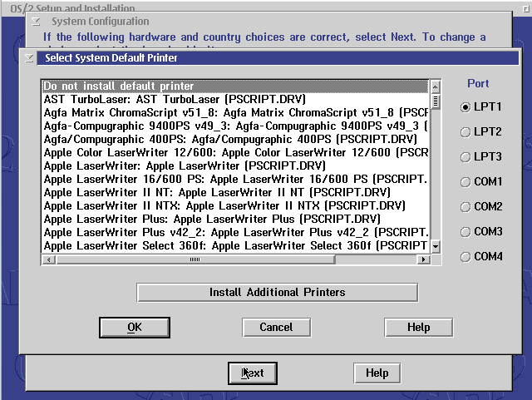Image resolution: width=532 pixels, height=400 pixels.
Task: Select AST TurboLaser printer entry
Action: (x=234, y=100)
